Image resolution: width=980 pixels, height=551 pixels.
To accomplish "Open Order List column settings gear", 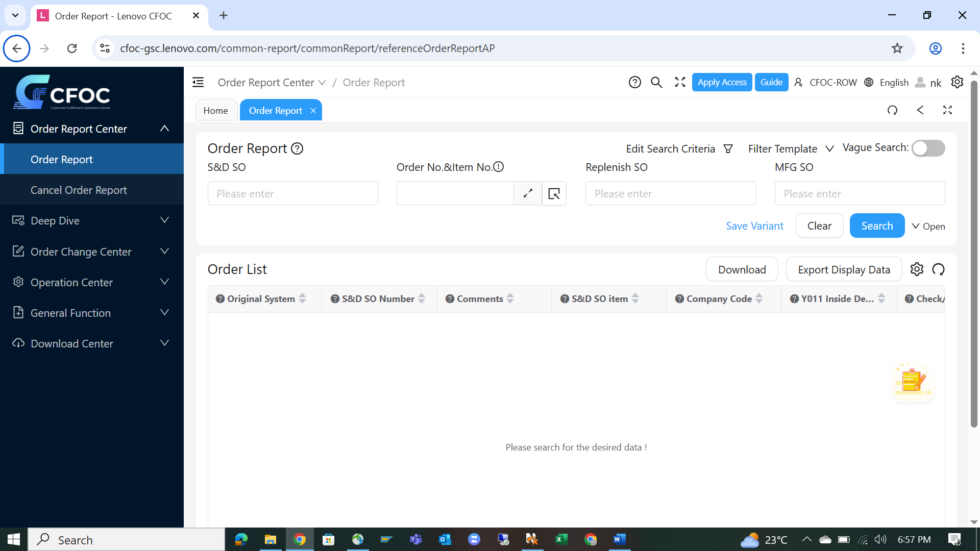I will [x=917, y=269].
